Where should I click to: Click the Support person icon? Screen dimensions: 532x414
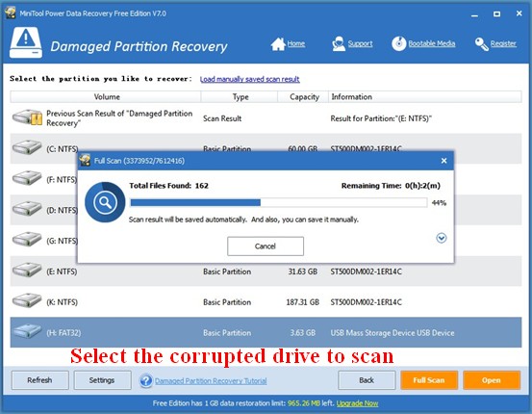point(339,44)
